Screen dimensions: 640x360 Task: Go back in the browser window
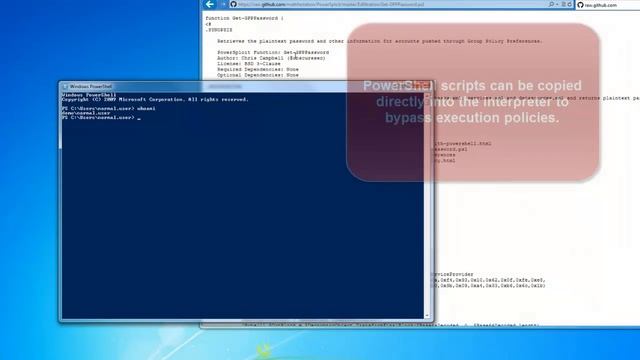(x=210, y=4)
